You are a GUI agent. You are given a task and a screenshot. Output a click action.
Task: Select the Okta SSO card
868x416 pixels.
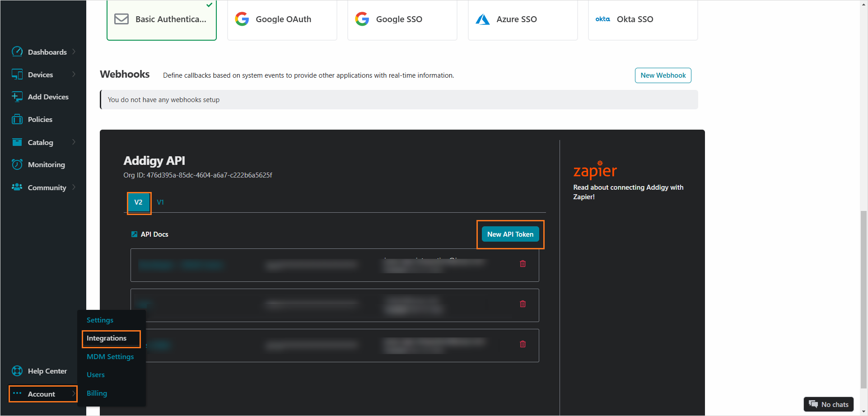tap(643, 19)
